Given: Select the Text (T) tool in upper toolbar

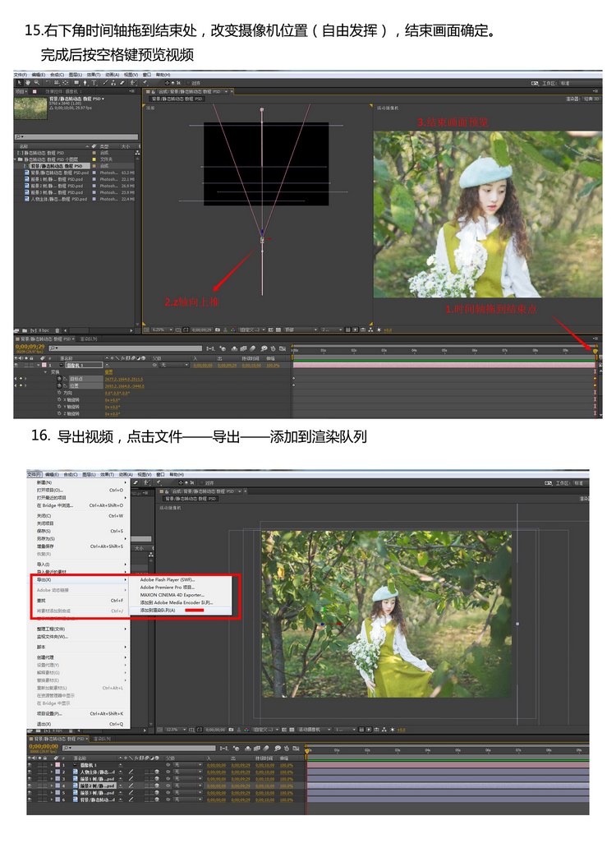Looking at the screenshot, I should click(x=94, y=83).
